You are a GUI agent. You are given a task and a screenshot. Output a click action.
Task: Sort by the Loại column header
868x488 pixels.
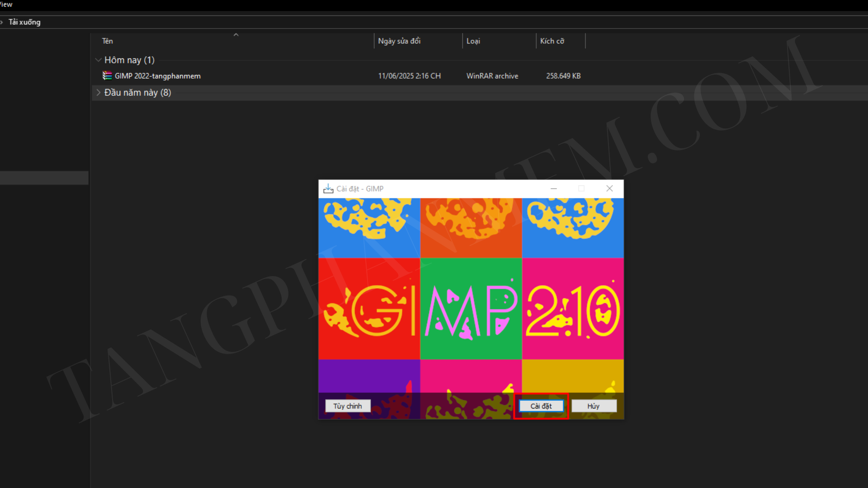click(x=473, y=41)
